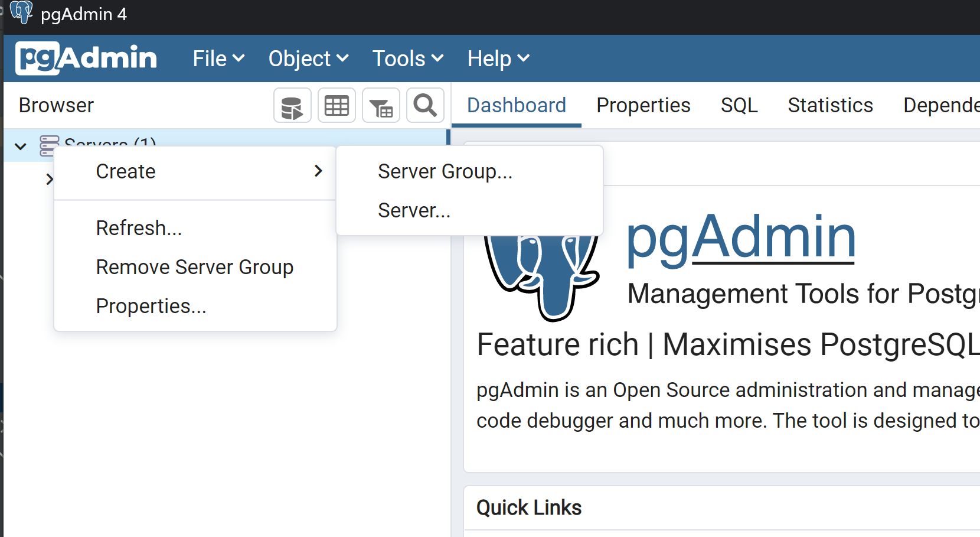Image resolution: width=980 pixels, height=537 pixels.
Task: Click the Query Tool icon in Browser toolbar
Action: (292, 106)
